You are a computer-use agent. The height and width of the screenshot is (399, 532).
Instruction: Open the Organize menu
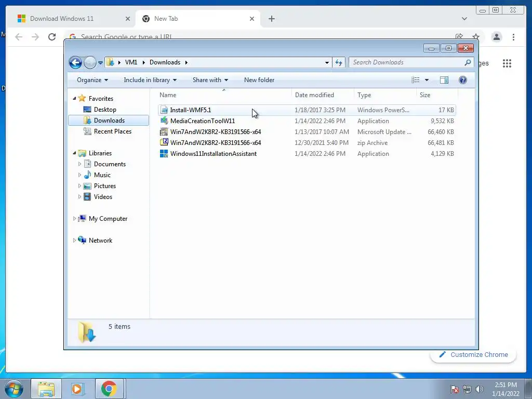click(x=92, y=80)
